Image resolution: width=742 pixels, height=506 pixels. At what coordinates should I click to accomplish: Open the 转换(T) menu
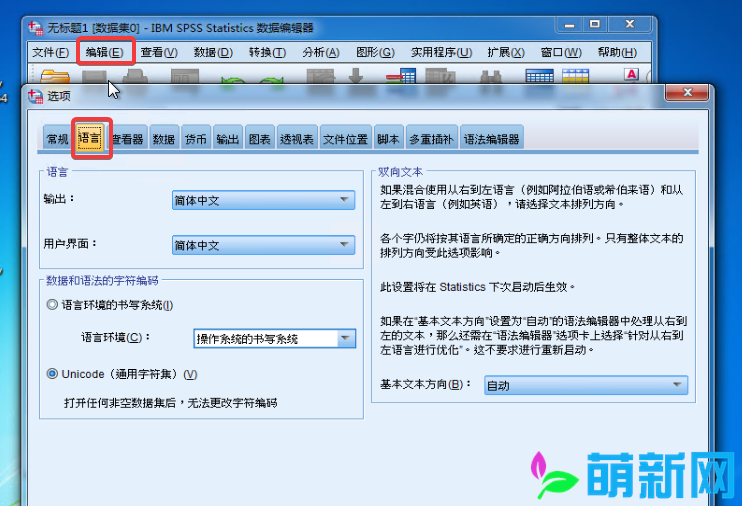(267, 52)
